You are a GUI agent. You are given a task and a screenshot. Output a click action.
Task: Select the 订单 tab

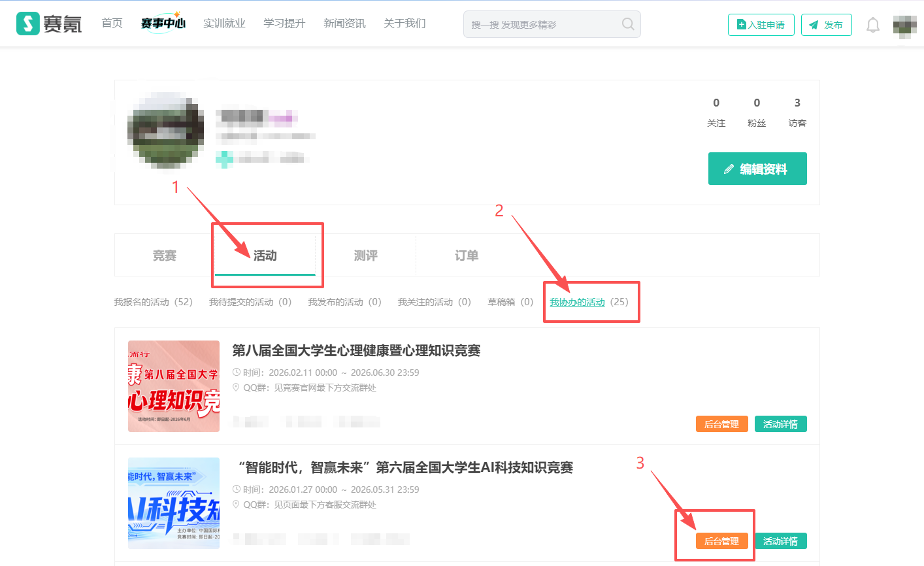click(x=466, y=256)
